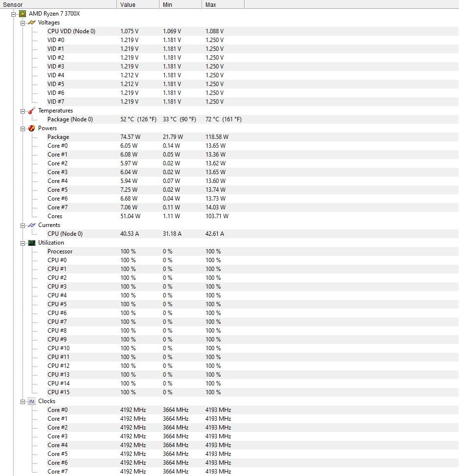Viewport: 459px width, 476px height.
Task: Click the 51.04 W cores power value
Action: pos(130,216)
